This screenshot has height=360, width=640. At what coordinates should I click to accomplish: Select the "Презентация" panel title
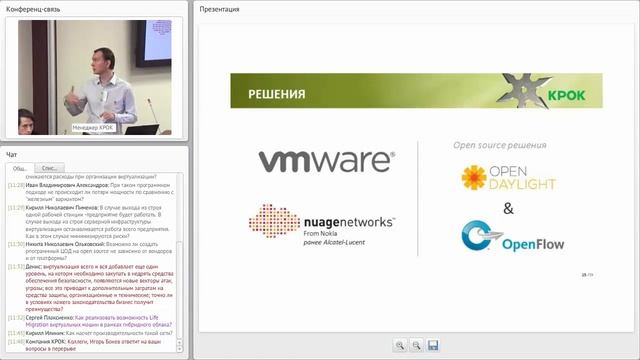point(219,9)
